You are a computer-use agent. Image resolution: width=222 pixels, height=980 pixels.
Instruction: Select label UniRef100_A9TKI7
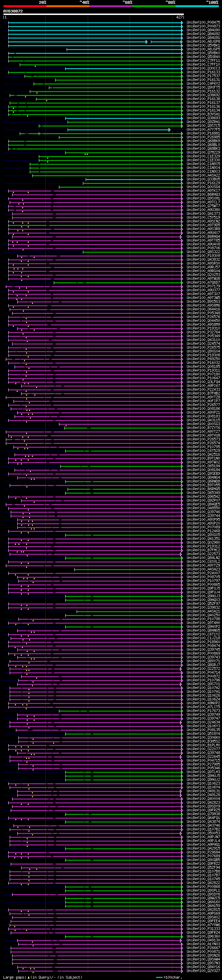coord(203,191)
